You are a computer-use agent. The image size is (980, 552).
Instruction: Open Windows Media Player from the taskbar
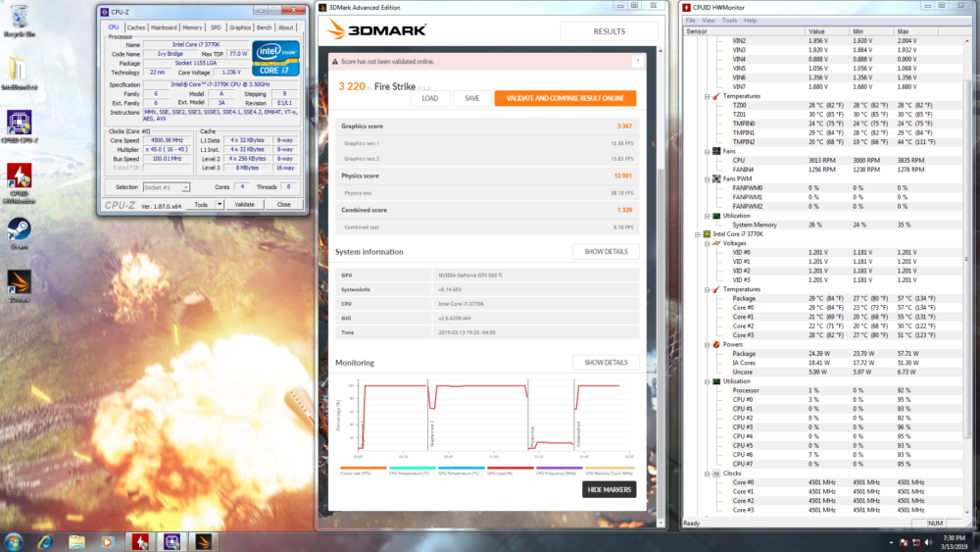point(108,541)
